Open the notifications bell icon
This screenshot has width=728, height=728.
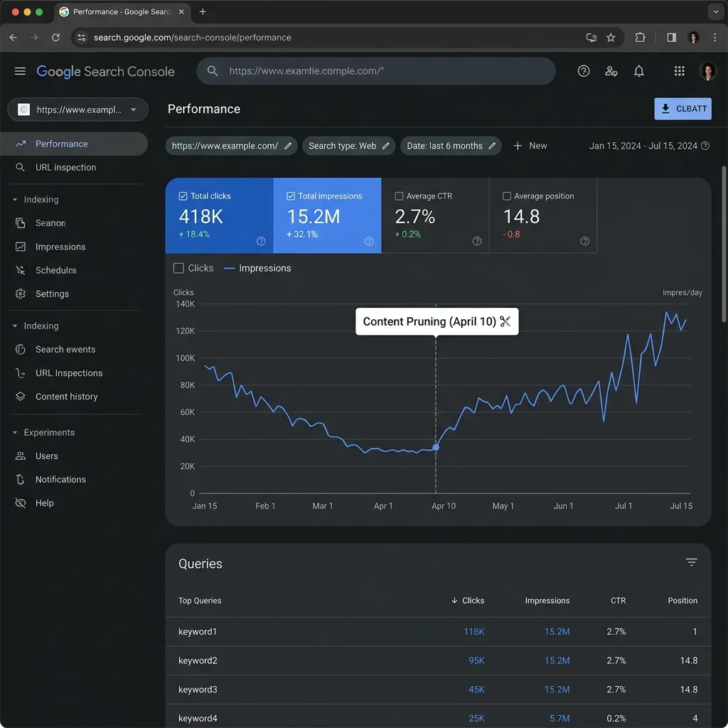point(639,71)
